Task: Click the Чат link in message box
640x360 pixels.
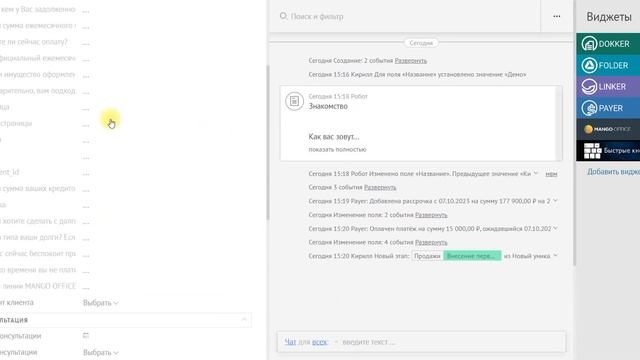Action: [290, 342]
